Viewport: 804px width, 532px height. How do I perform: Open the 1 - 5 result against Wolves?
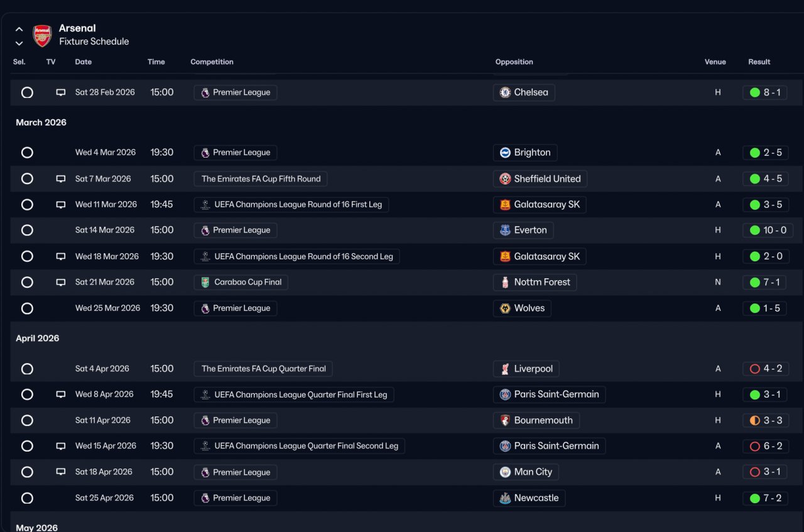click(764, 308)
